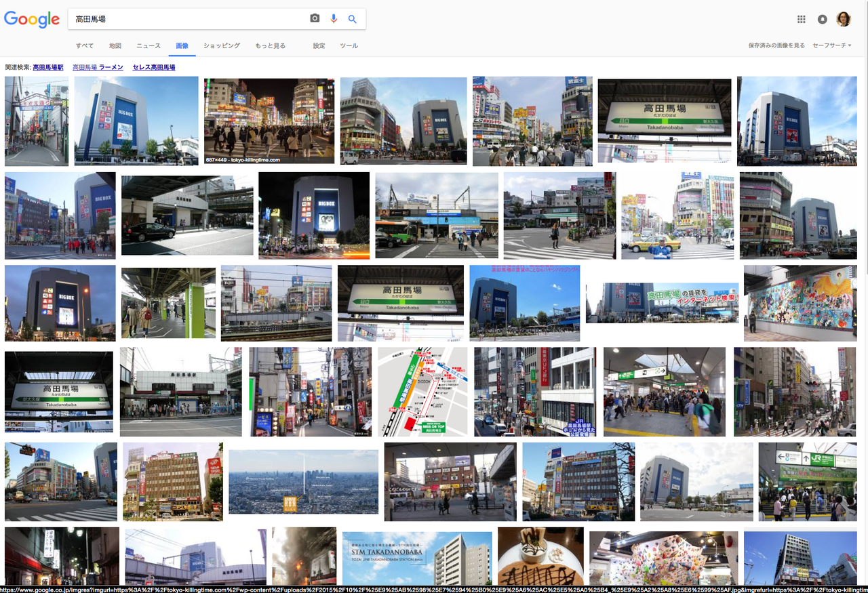This screenshot has width=868, height=593.
Task: Open Google notifications icon
Action: (x=823, y=19)
